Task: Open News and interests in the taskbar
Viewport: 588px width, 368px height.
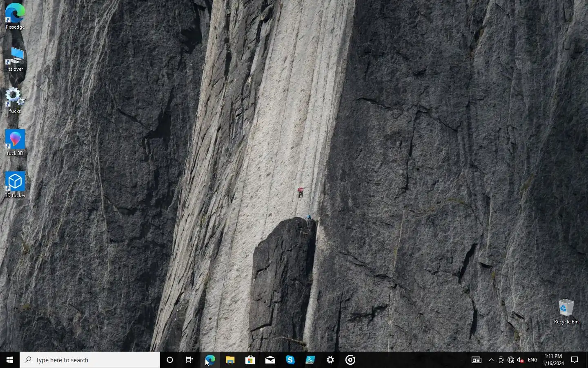Action: 476,360
